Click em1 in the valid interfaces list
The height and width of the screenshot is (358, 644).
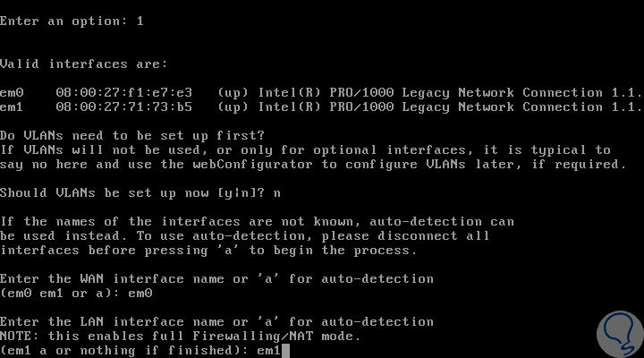12,107
